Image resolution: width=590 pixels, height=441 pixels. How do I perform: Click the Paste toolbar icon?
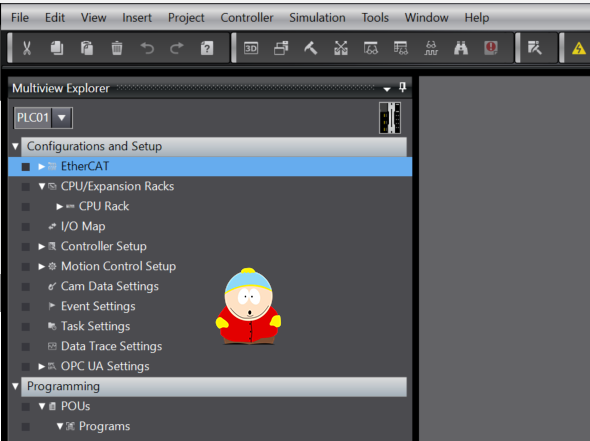coord(87,48)
